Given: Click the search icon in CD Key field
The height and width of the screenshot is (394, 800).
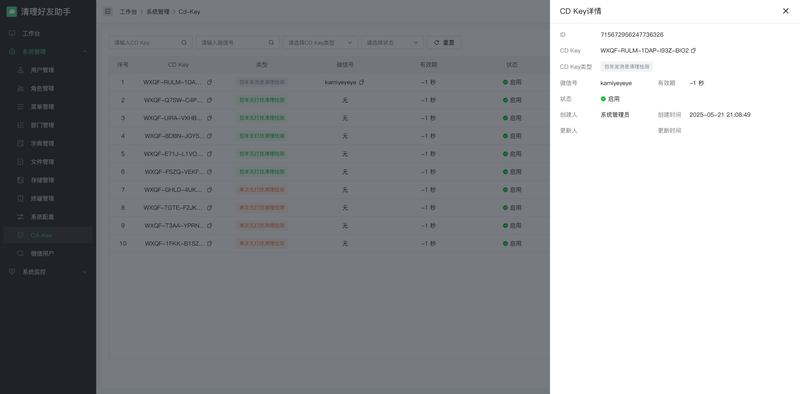Looking at the screenshot, I should tap(184, 42).
